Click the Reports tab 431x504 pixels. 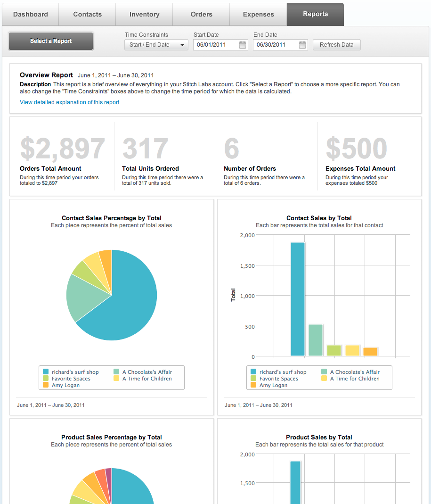(316, 14)
